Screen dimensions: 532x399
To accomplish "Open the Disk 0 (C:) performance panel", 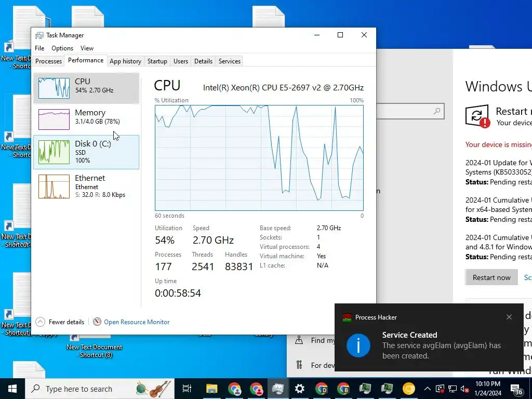I will [86, 152].
